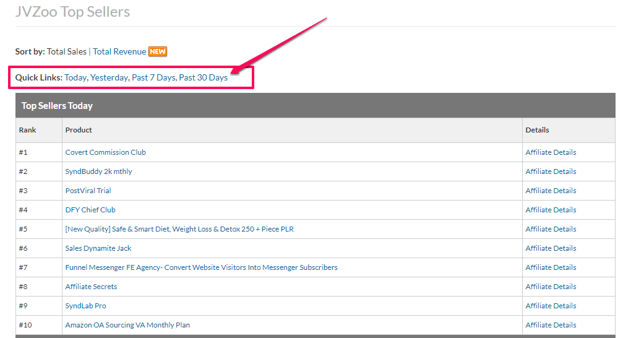This screenshot has height=338, width=644.
Task: Open Sales Dynamite Jack product
Action: pos(98,248)
